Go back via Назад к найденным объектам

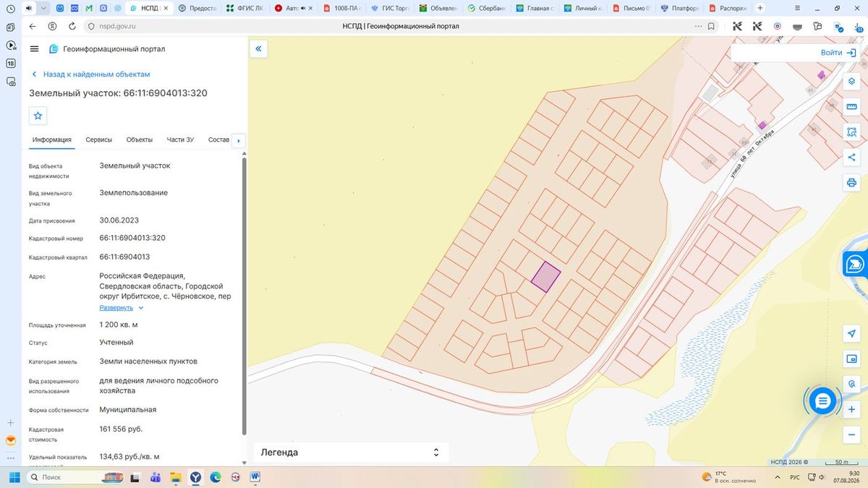(x=90, y=74)
